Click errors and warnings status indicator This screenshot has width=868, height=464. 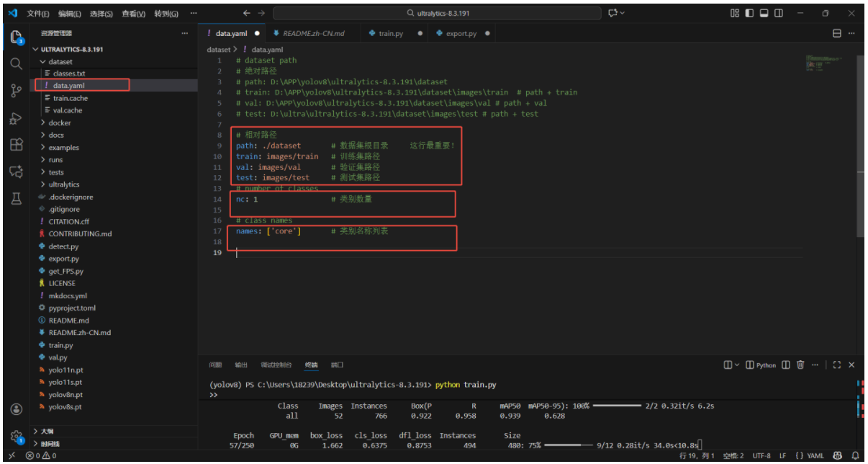pos(41,455)
